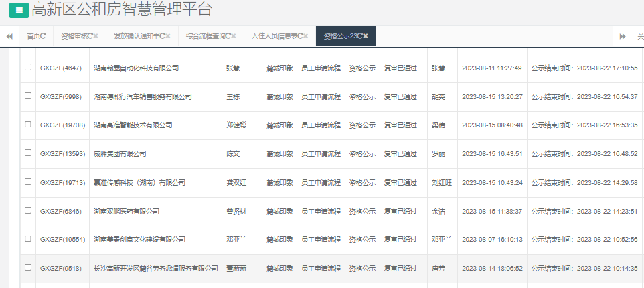Click company 湖南翰墨自动化科技有限公司
The height and width of the screenshot is (288, 644).
136,68
